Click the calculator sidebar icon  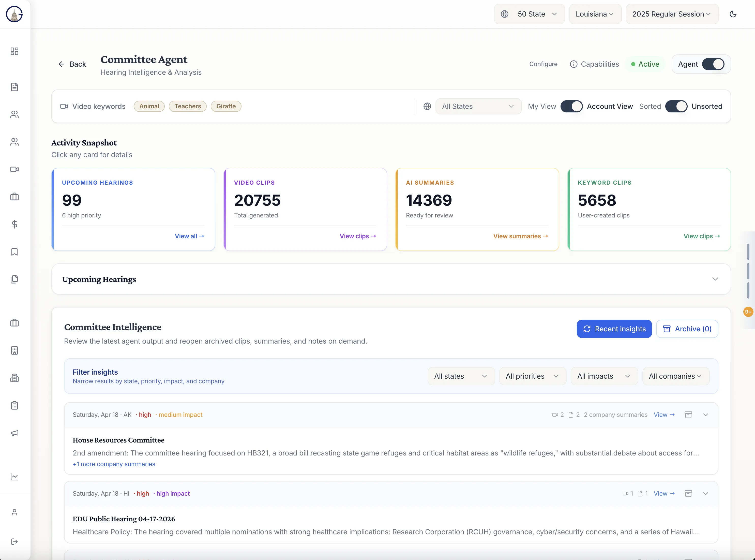pos(14,350)
